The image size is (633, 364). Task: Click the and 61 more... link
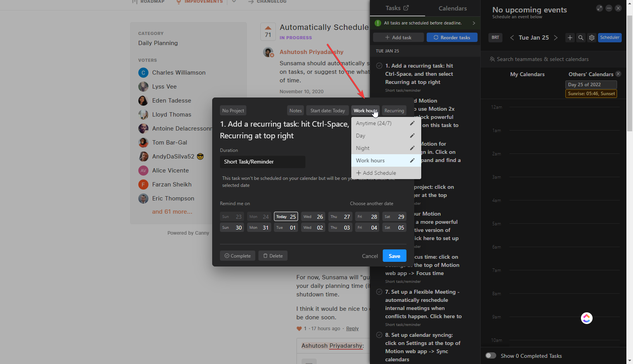172,212
